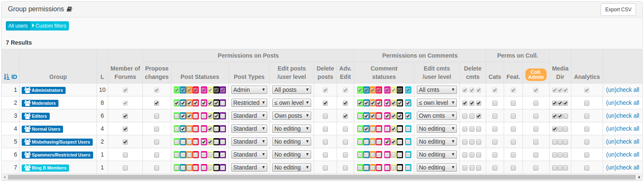The height and width of the screenshot is (182, 644).
Task: Open the Moderators group badge
Action: 40,103
